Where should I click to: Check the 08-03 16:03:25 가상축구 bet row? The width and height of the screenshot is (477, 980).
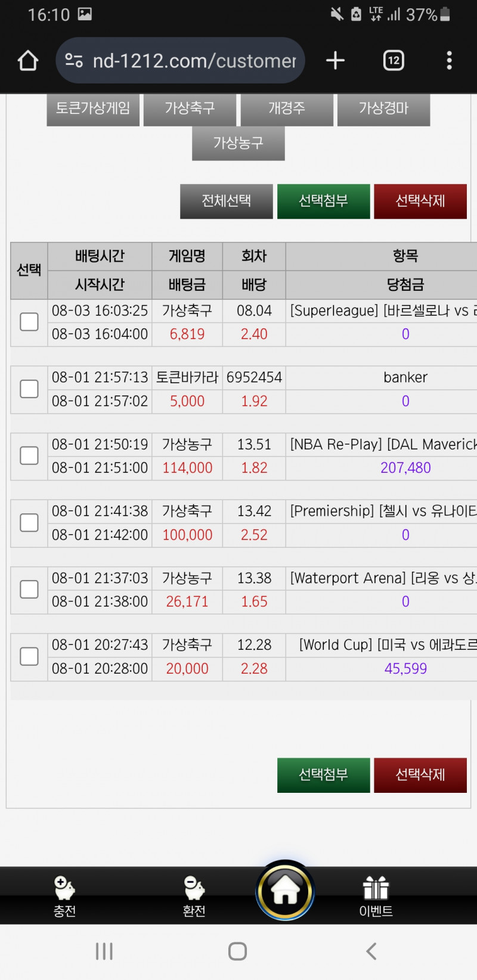click(x=29, y=322)
